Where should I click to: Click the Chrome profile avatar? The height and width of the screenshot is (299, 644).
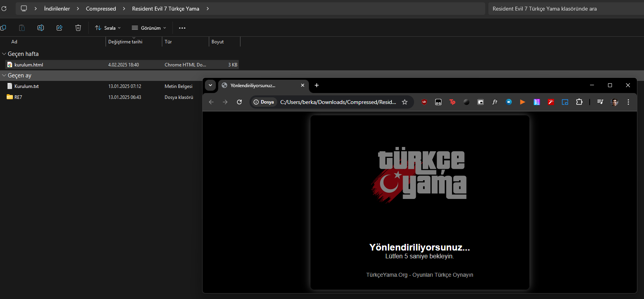614,102
